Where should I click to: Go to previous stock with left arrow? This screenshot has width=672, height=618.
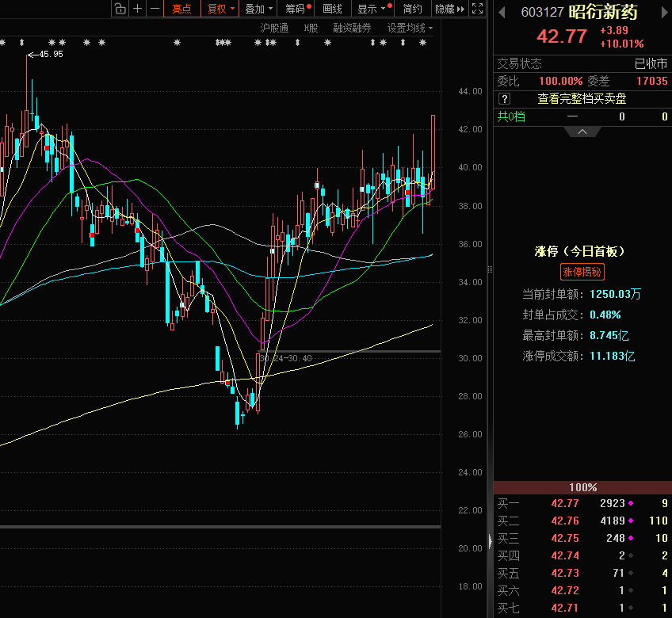pos(502,13)
